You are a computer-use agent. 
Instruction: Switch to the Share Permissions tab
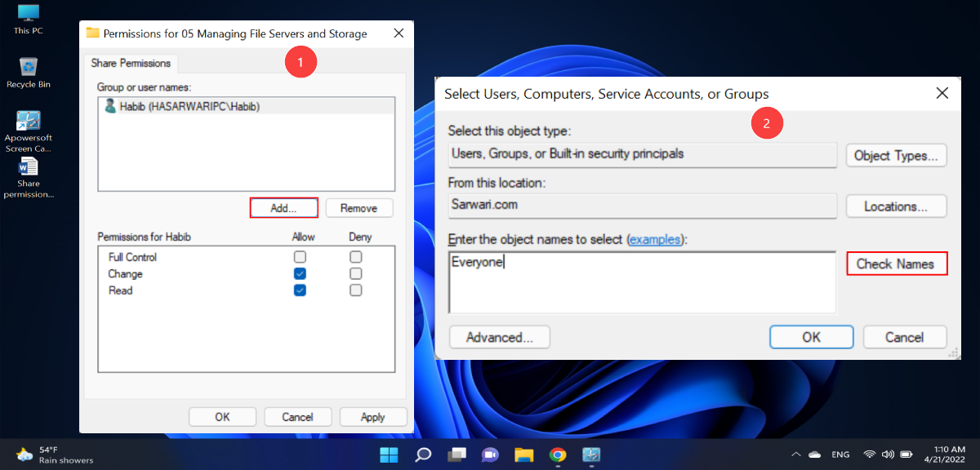click(131, 63)
